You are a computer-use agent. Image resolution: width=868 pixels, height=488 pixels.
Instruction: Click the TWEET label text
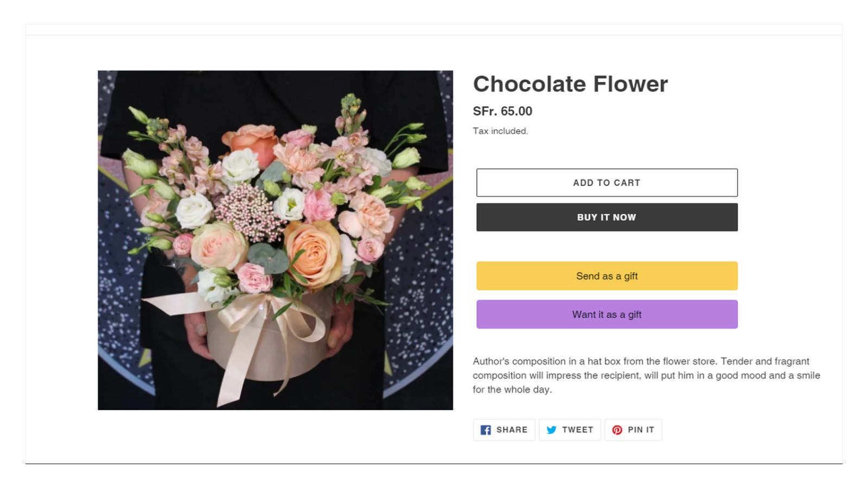click(x=577, y=430)
